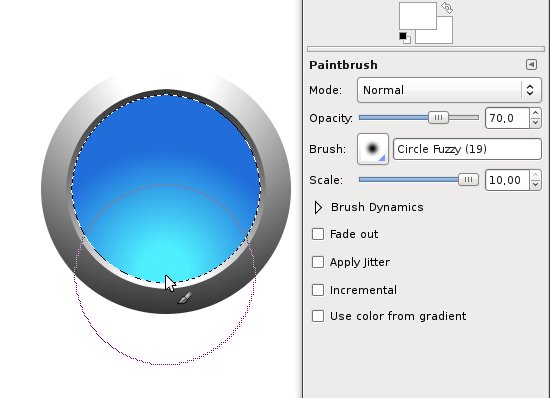Screen dimensions: 550x398
Task: Enable the Apply Jitter checkbox
Action: pos(318,262)
